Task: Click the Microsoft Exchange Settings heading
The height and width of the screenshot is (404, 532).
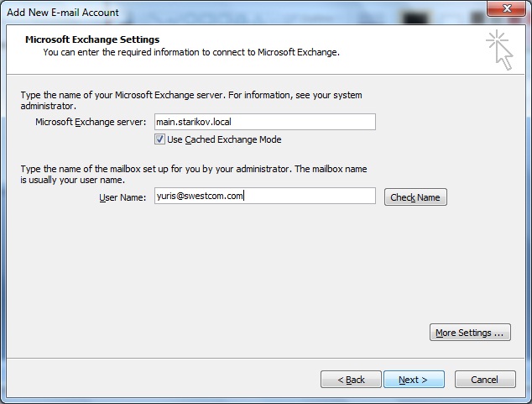Action: (x=92, y=39)
